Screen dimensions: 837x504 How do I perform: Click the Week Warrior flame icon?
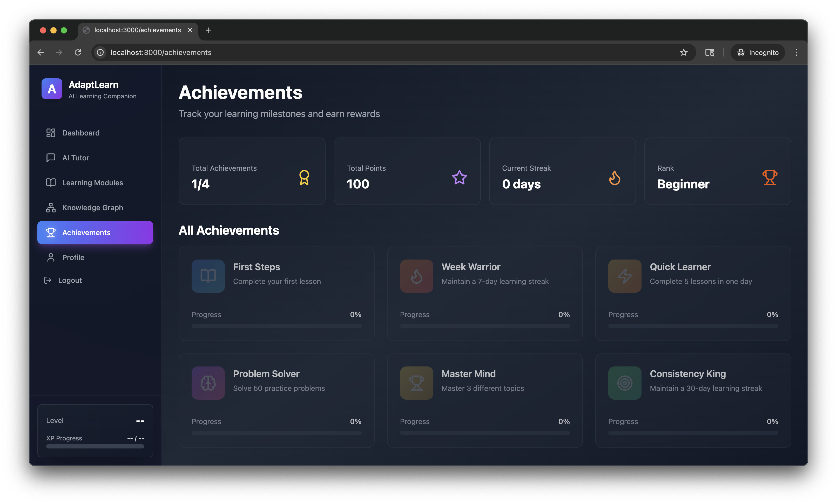tap(416, 276)
